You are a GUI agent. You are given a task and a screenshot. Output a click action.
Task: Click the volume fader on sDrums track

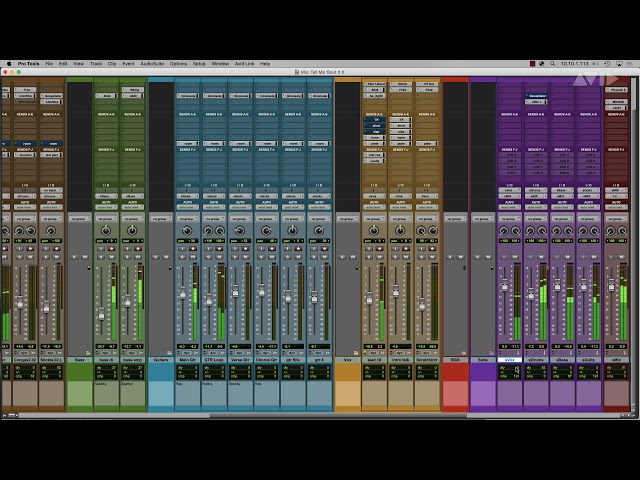[x=531, y=293]
